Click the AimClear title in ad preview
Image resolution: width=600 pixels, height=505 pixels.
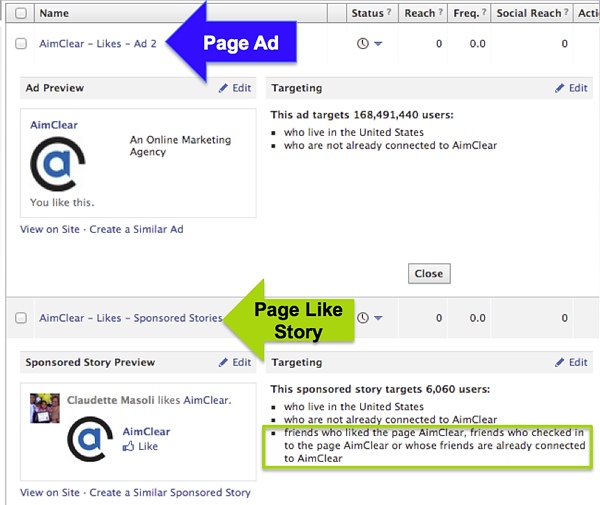[x=54, y=125]
